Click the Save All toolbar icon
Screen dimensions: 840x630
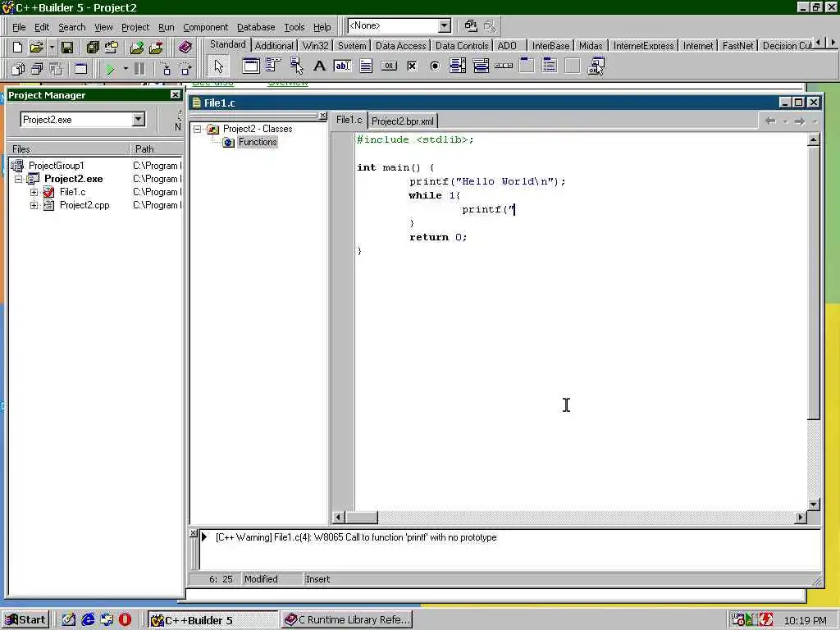tap(93, 47)
